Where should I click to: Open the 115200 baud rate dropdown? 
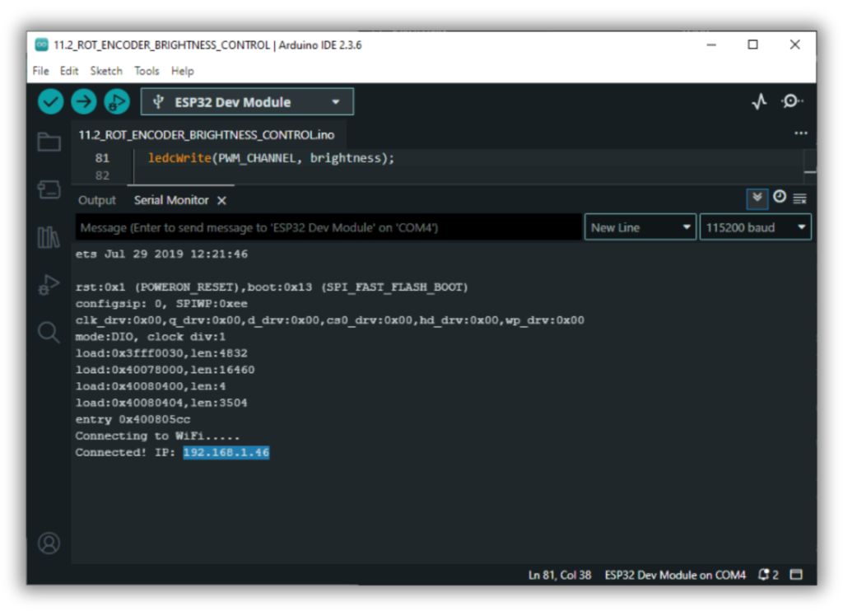pyautogui.click(x=756, y=227)
